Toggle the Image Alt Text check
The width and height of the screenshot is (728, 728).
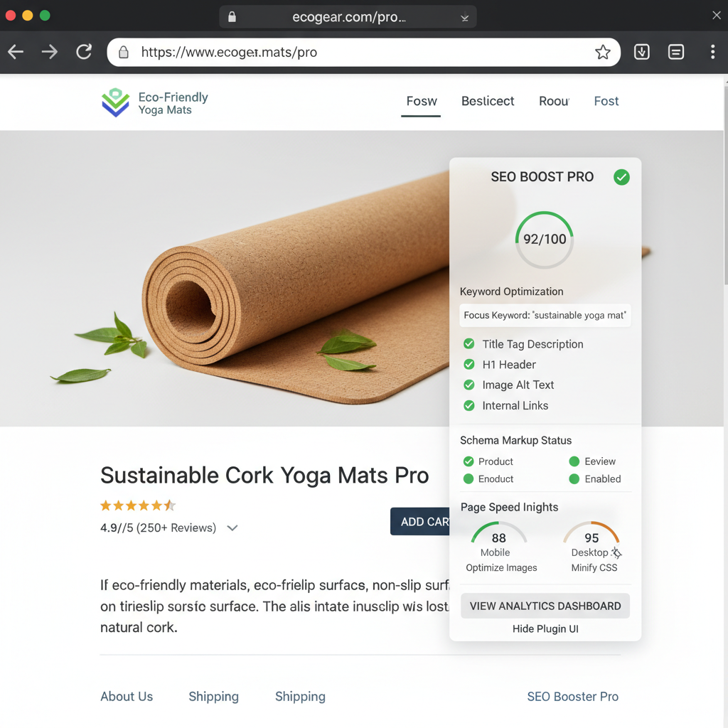tap(469, 385)
